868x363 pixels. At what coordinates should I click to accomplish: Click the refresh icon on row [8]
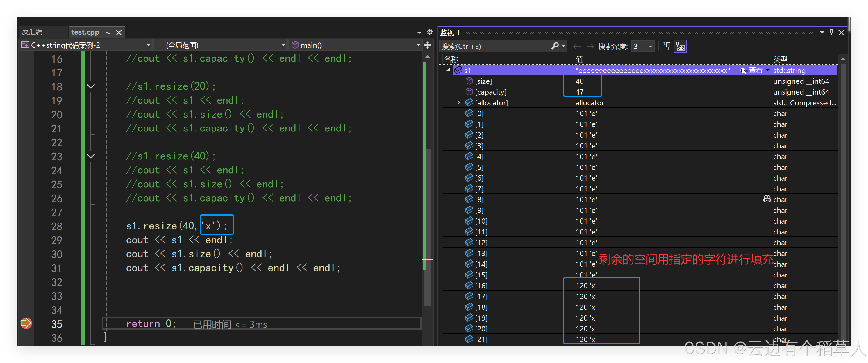767,199
